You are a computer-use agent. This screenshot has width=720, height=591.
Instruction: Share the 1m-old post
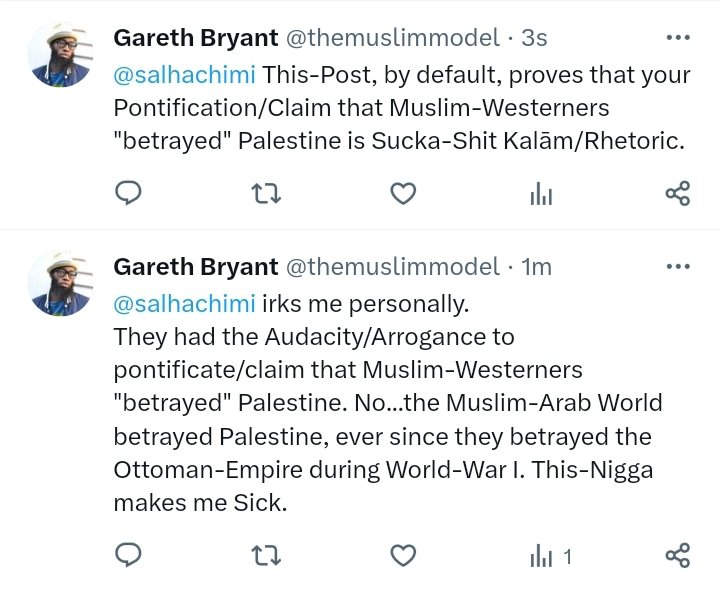click(677, 554)
